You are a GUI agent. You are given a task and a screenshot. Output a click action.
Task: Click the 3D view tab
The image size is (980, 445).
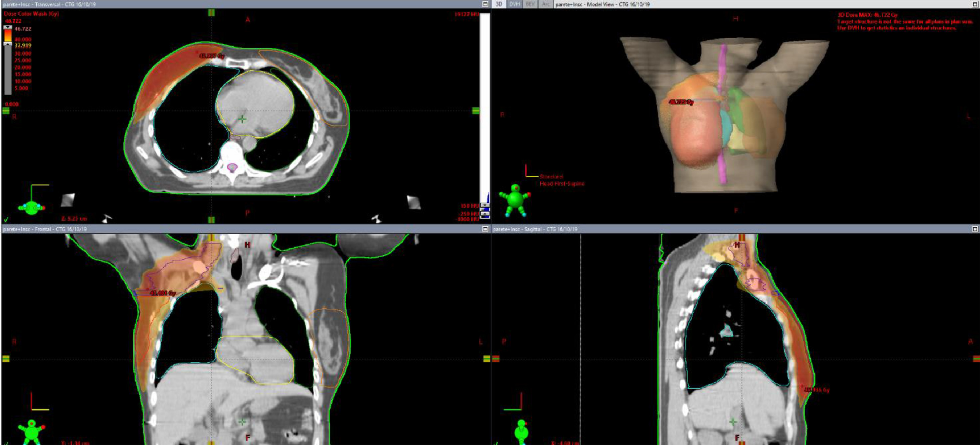click(x=498, y=4)
